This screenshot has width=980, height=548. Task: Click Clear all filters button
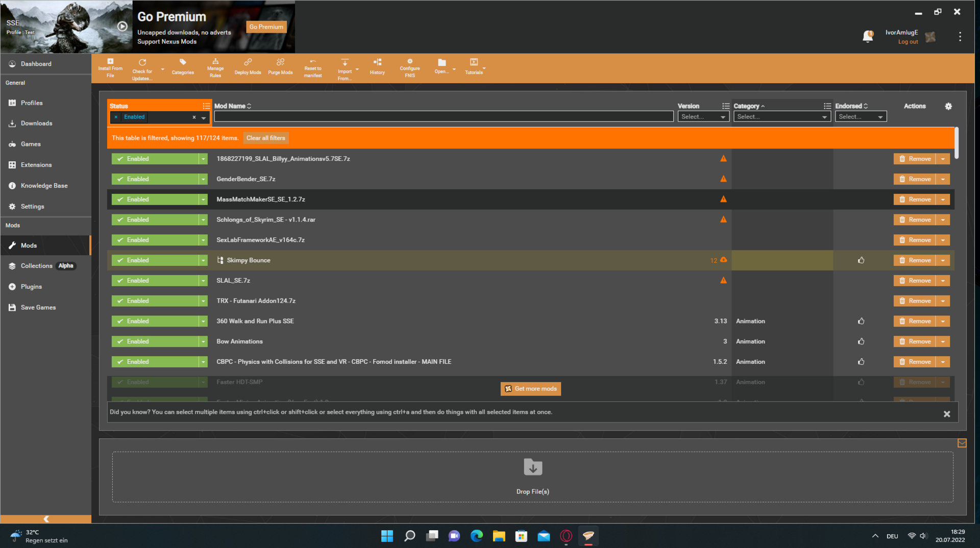[265, 138]
